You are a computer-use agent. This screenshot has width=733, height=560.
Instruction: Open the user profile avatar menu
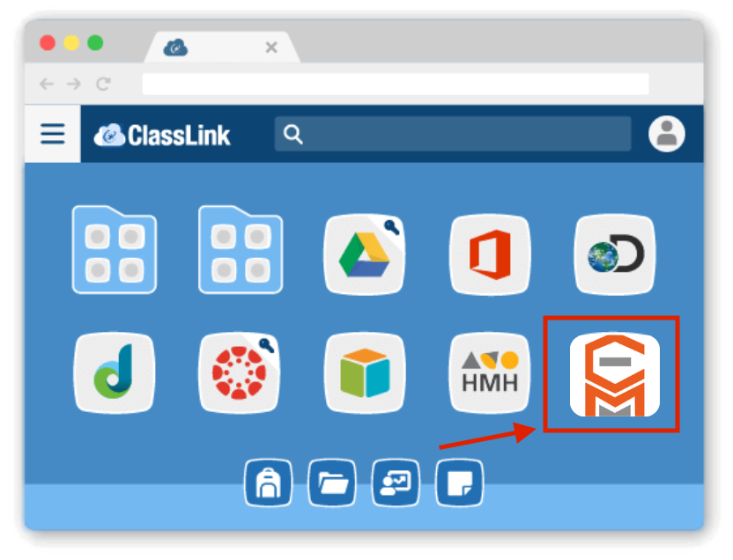point(667,134)
